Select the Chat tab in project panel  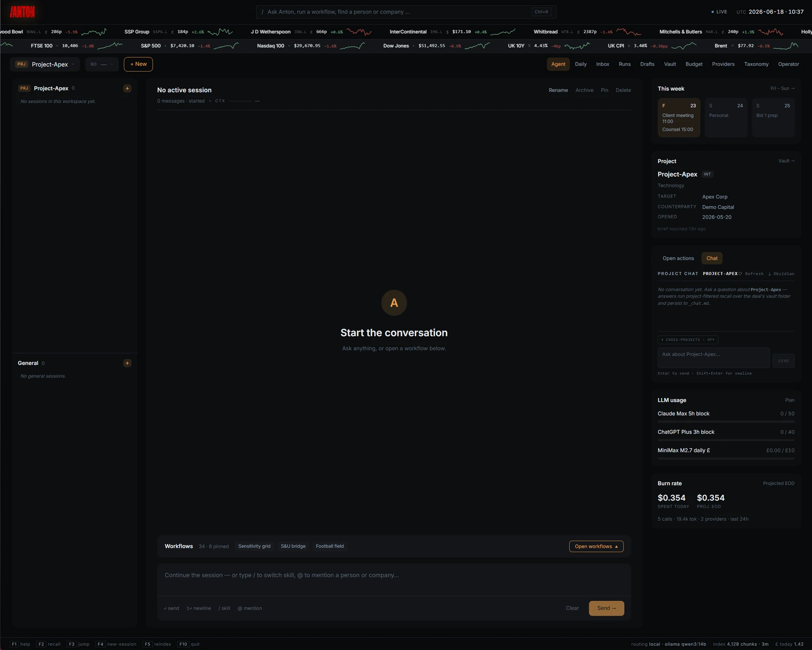[712, 258]
